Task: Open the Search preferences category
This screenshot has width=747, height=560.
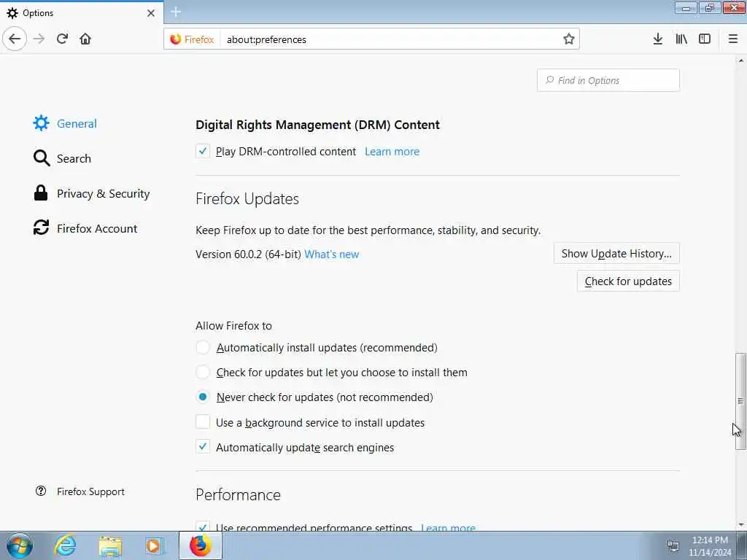Action: coord(74,158)
